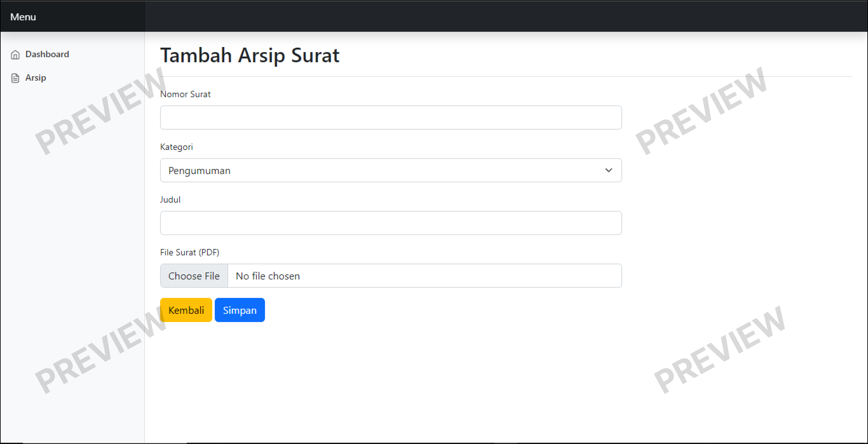Click the Choose File button
868x444 pixels.
coord(194,276)
